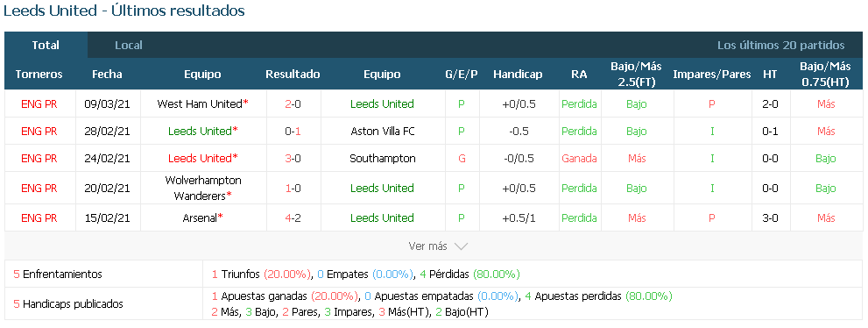This screenshot has height=328, width=868.
Task: Open Aston Villa FC team link
Action: tap(383, 132)
